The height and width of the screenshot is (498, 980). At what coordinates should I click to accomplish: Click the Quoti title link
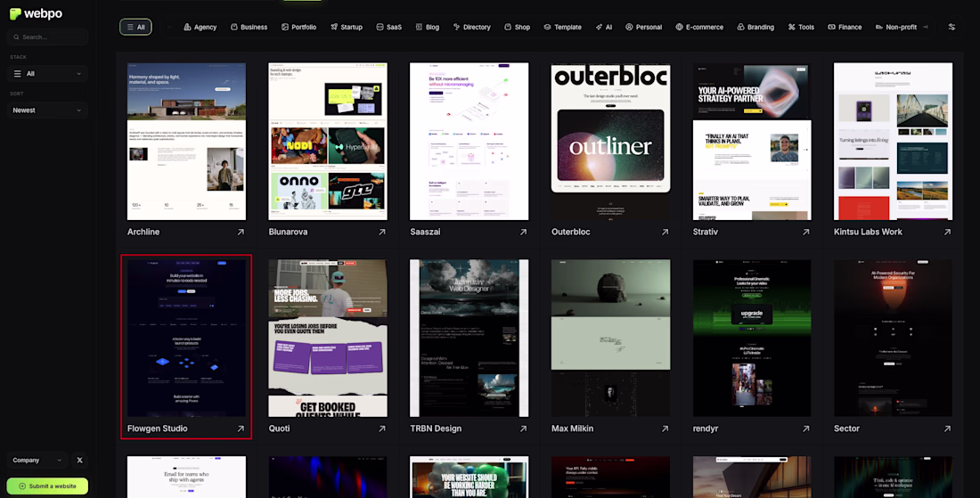pyautogui.click(x=279, y=429)
